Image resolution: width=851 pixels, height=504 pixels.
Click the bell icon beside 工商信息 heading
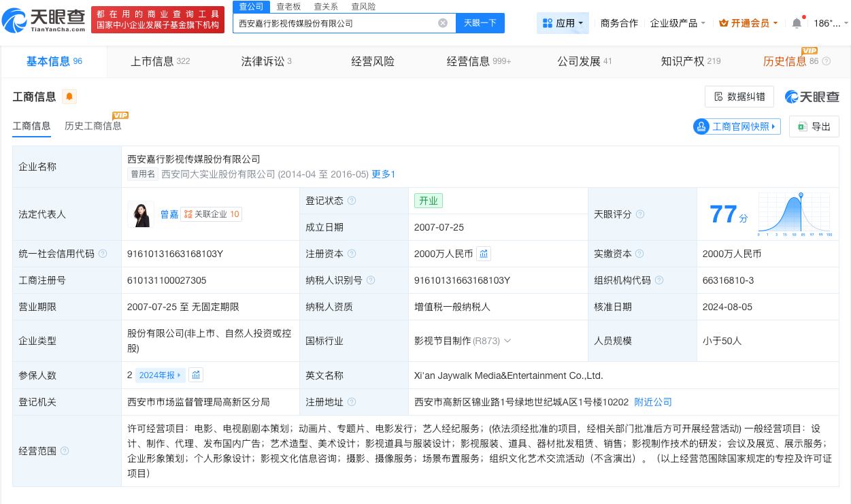coord(69,97)
